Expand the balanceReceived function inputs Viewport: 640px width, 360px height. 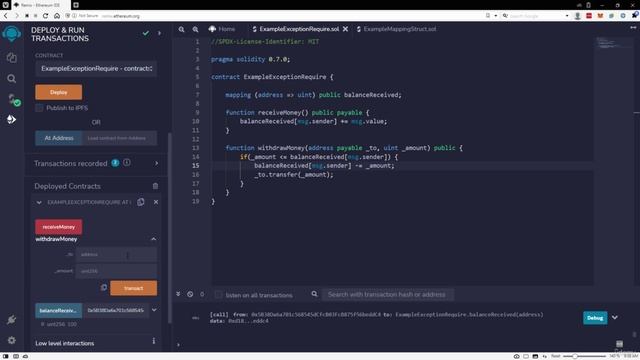154,310
